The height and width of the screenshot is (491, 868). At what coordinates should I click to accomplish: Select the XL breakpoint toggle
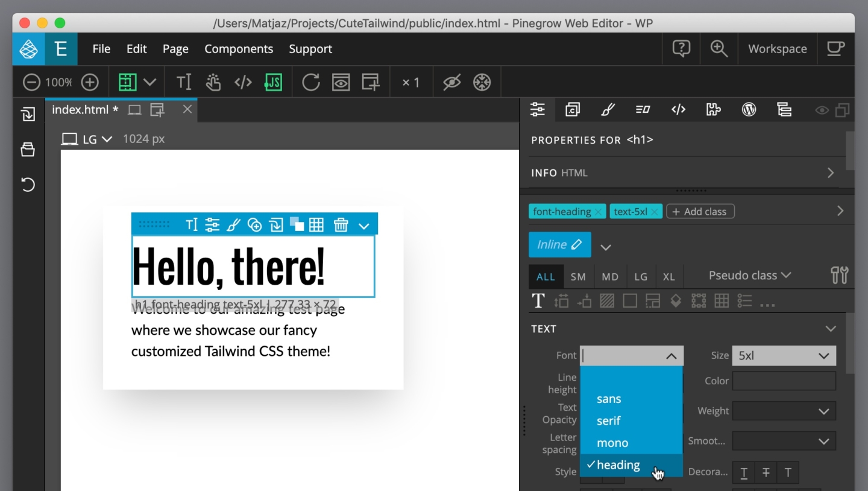click(668, 277)
